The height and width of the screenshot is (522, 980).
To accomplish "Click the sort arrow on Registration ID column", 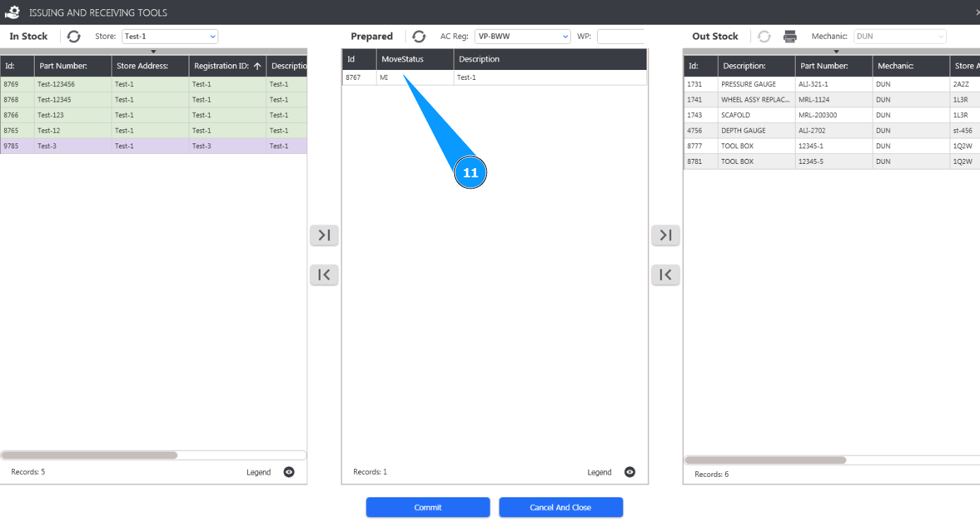I will 257,66.
